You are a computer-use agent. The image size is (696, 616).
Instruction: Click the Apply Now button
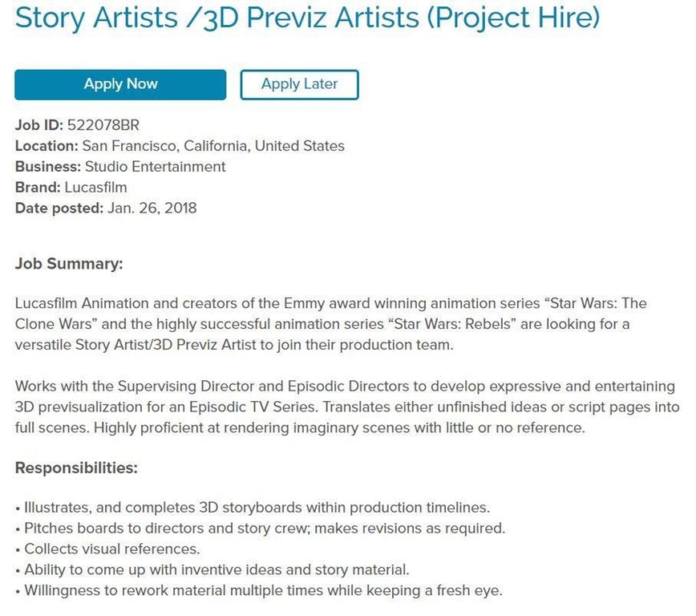coord(120,85)
